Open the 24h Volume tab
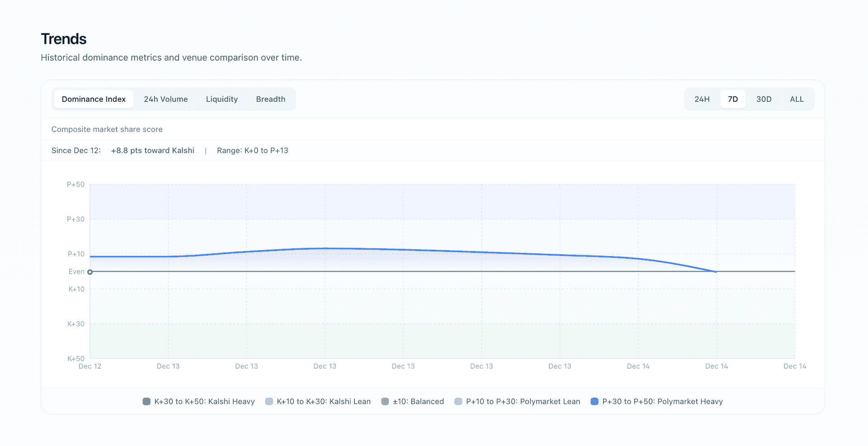Screen dimensions: 868x446 pyautogui.click(x=165, y=99)
